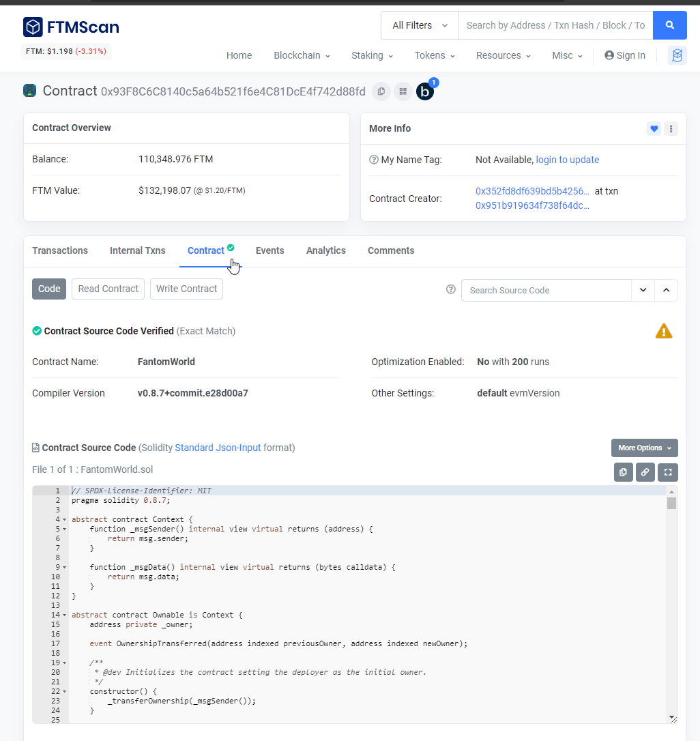Select the Contract tab
The image size is (700, 741).
206,250
